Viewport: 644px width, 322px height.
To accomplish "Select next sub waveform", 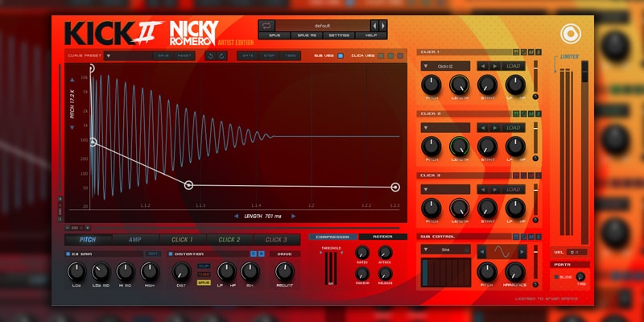I will [522, 251].
